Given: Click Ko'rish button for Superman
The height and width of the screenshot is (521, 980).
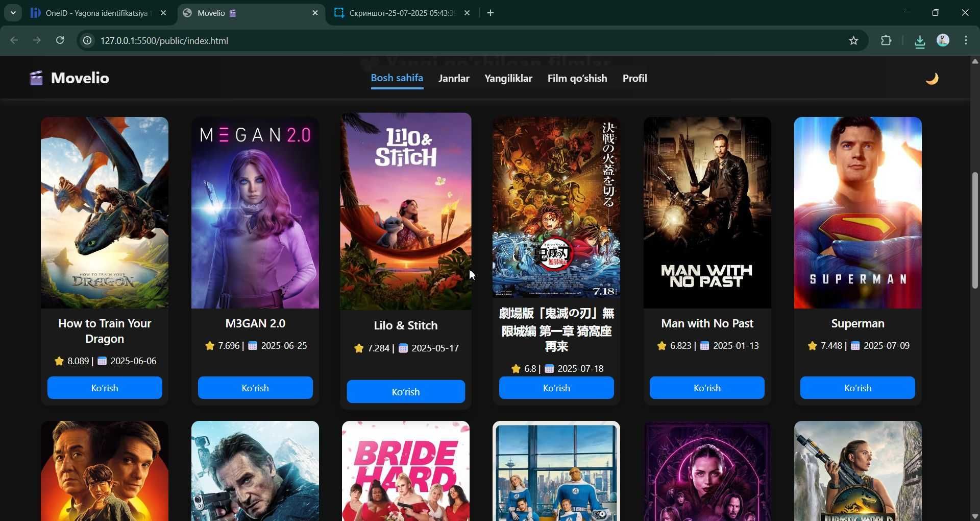Looking at the screenshot, I should [x=857, y=388].
